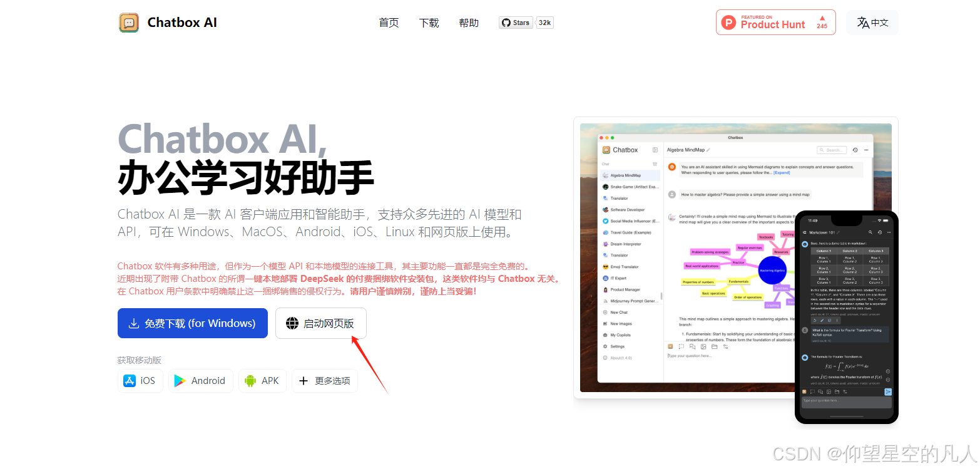Click the Search box in desktop preview
Image resolution: width=980 pixels, height=471 pixels.
[832, 150]
